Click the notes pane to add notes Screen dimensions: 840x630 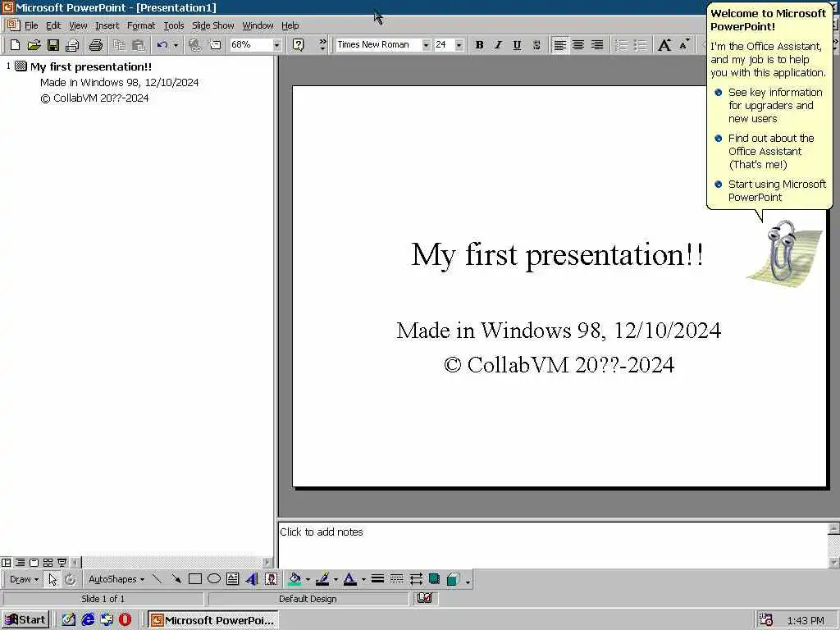[x=552, y=546]
